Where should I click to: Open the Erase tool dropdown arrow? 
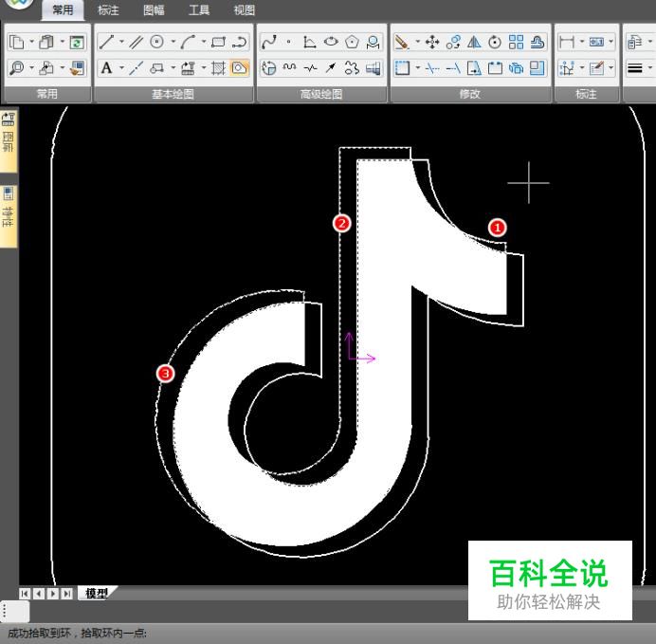point(417,42)
